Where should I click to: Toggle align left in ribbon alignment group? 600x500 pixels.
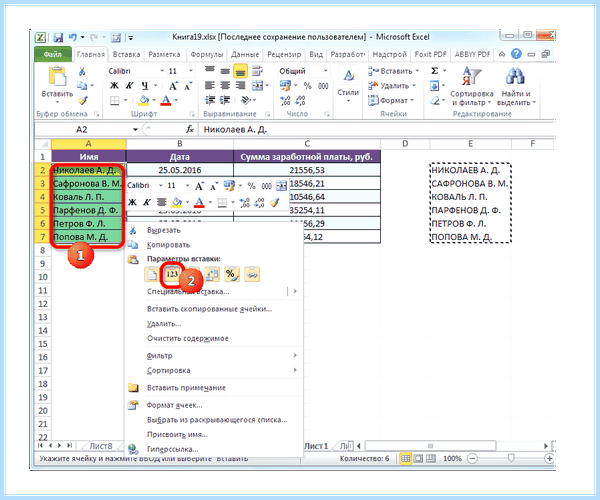click(209, 85)
